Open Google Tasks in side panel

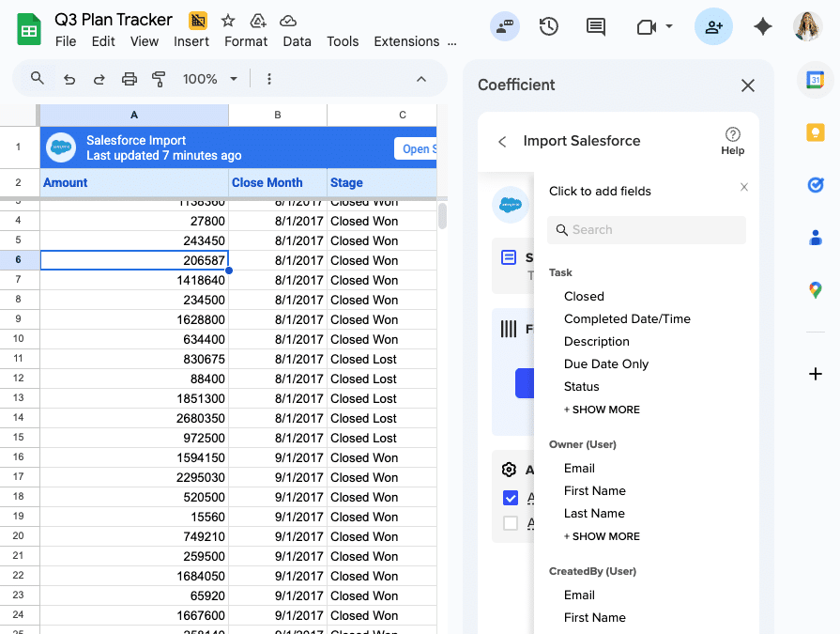click(x=816, y=185)
